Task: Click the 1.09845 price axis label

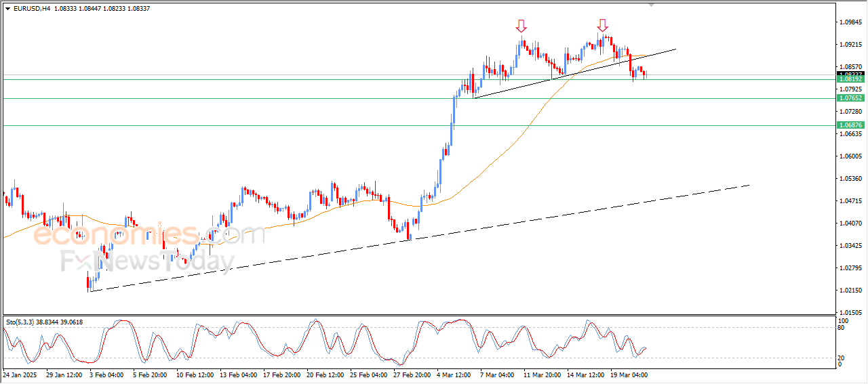Action: tap(850, 22)
